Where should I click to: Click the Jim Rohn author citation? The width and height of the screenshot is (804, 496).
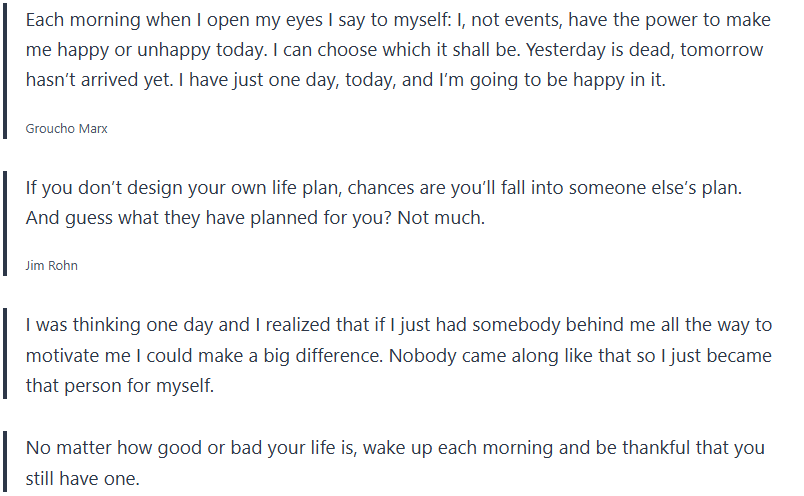(x=51, y=265)
